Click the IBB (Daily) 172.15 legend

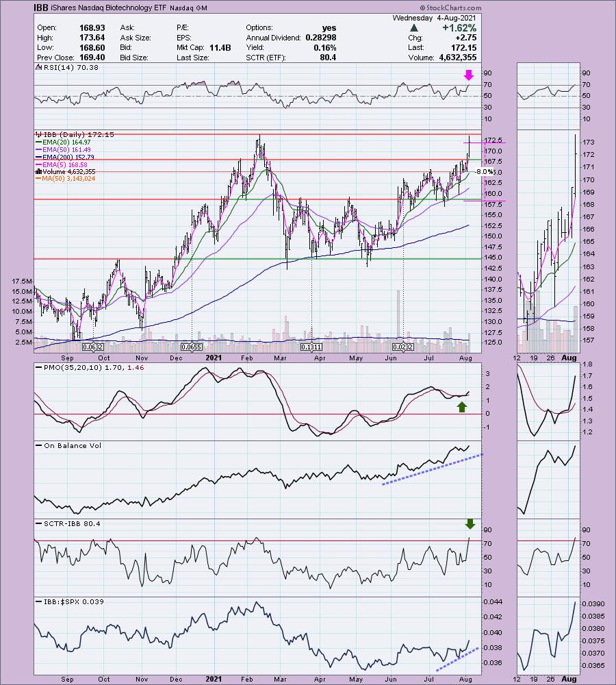coord(78,134)
